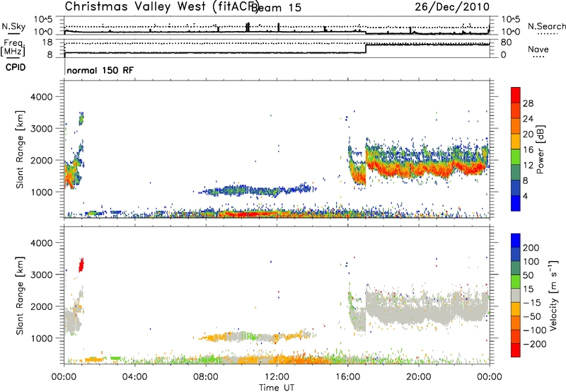Click the '20:00' time axis tick label
Screen dimensions: 566x392
(418, 377)
